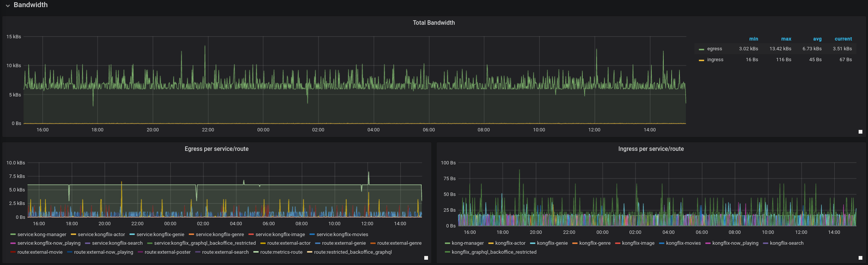Open the Egress per service/route title menu

click(x=216, y=149)
